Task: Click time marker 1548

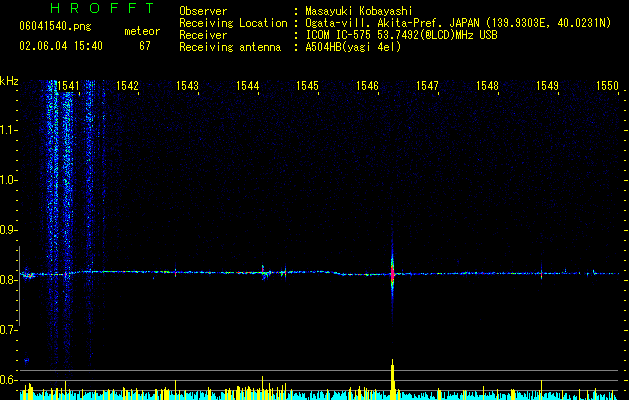Action: [x=487, y=86]
